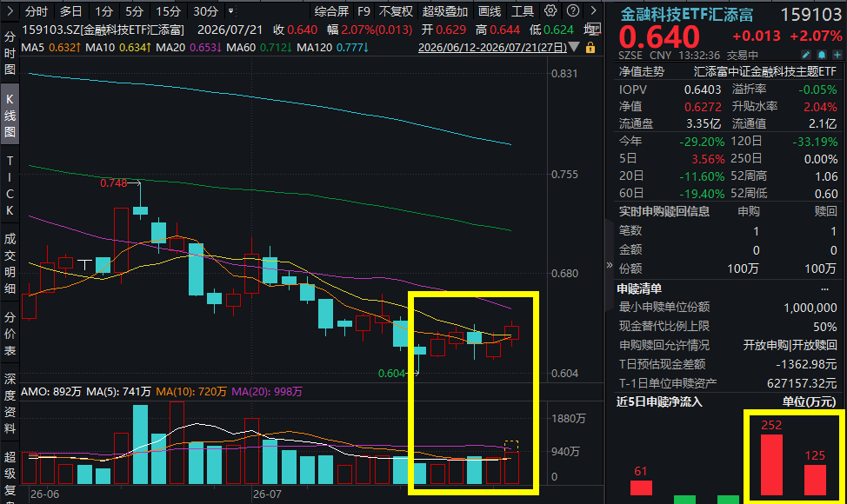Click MA10 indicator value 0.634

(135, 48)
